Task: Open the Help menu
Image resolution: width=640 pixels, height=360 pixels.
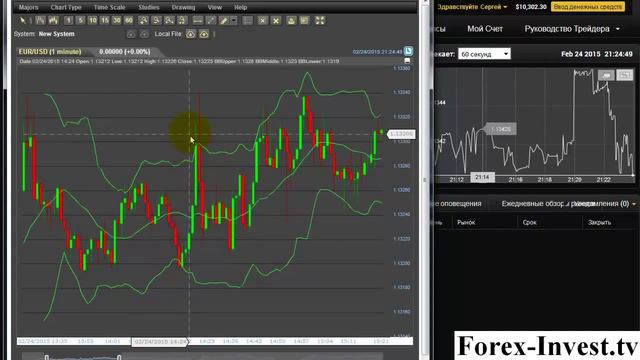Action: [240, 7]
